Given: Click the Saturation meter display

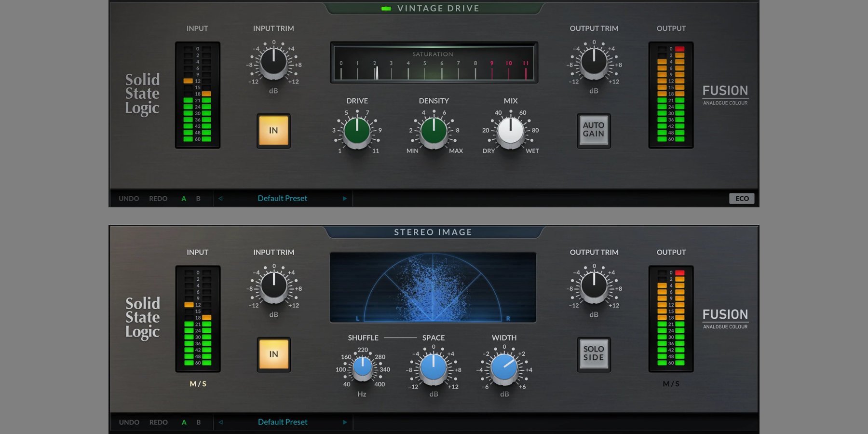Looking at the screenshot, I should [x=434, y=63].
